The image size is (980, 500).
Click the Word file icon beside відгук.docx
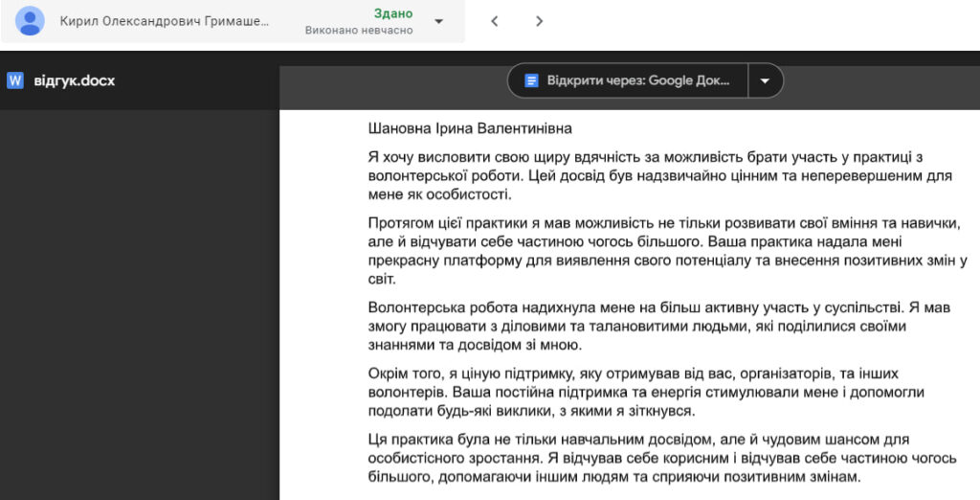point(15,80)
